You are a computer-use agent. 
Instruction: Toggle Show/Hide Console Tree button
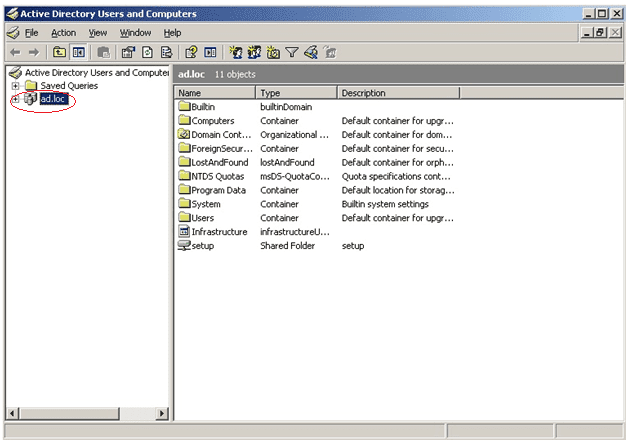[x=79, y=52]
